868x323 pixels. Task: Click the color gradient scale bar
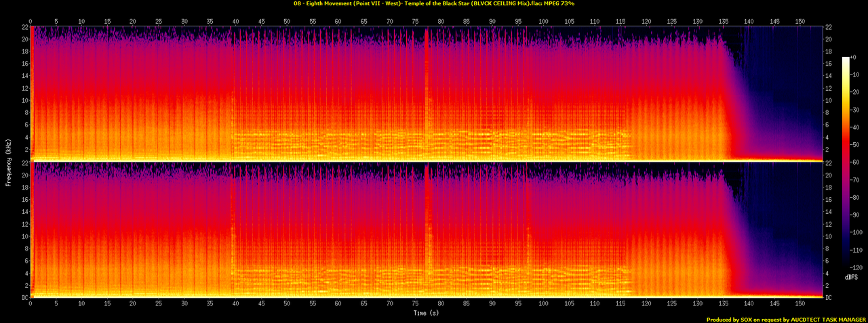click(846, 161)
